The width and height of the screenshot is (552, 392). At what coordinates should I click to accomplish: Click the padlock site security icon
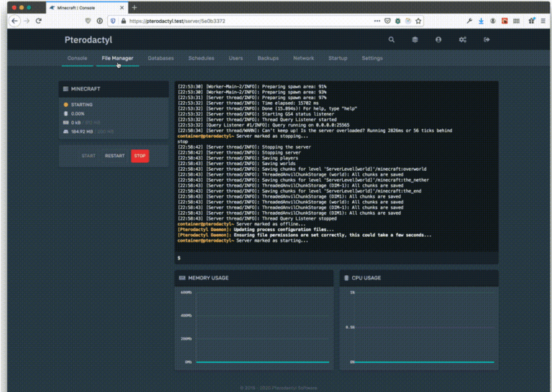[x=124, y=21]
